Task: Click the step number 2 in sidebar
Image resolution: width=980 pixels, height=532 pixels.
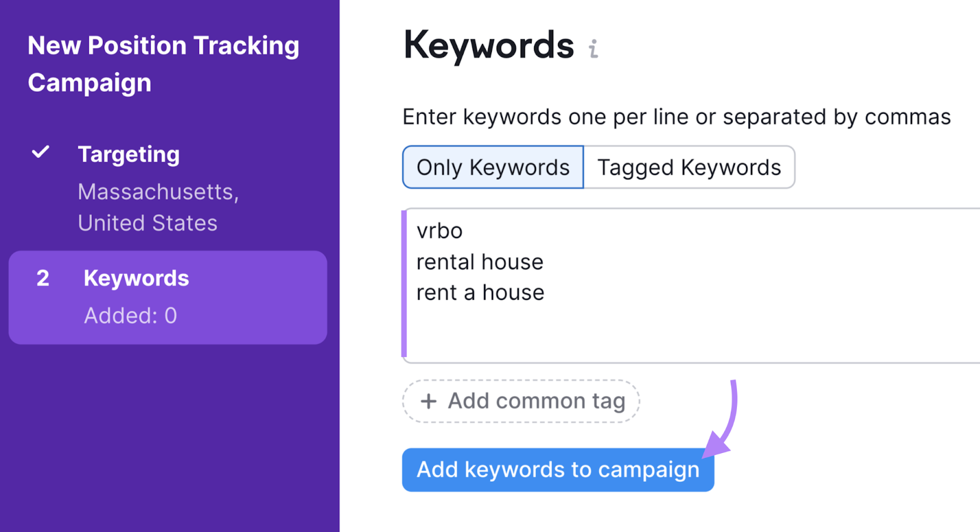Action: (x=43, y=279)
